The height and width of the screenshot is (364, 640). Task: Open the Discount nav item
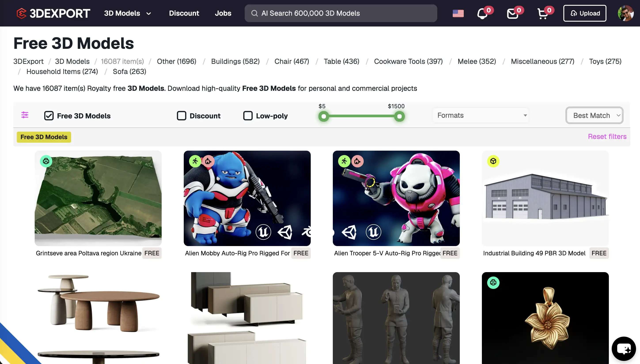(184, 13)
